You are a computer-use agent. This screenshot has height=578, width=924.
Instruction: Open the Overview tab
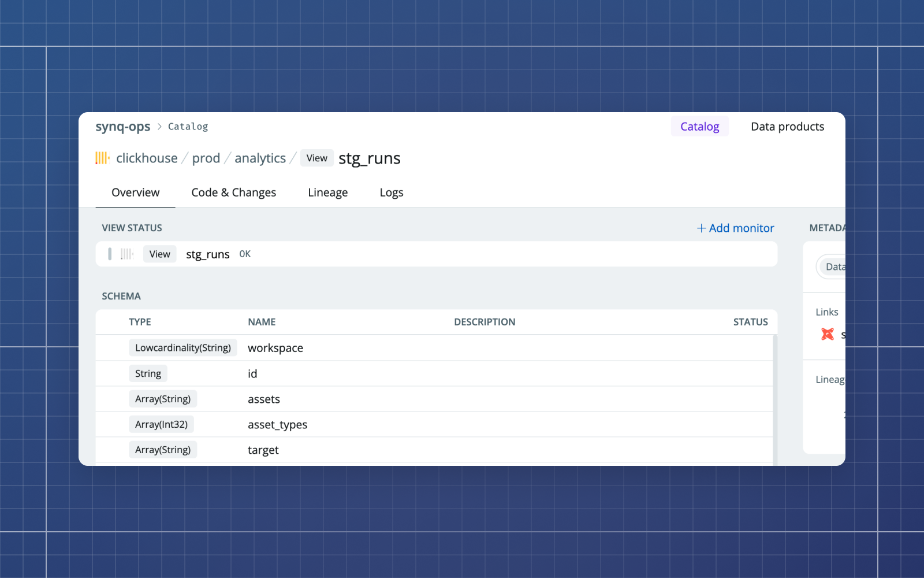tap(135, 192)
